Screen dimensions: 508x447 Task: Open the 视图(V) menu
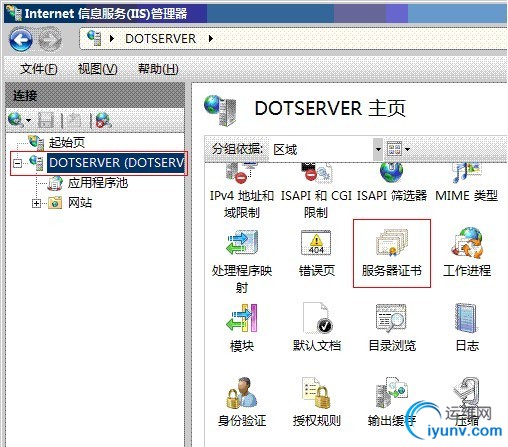click(97, 69)
